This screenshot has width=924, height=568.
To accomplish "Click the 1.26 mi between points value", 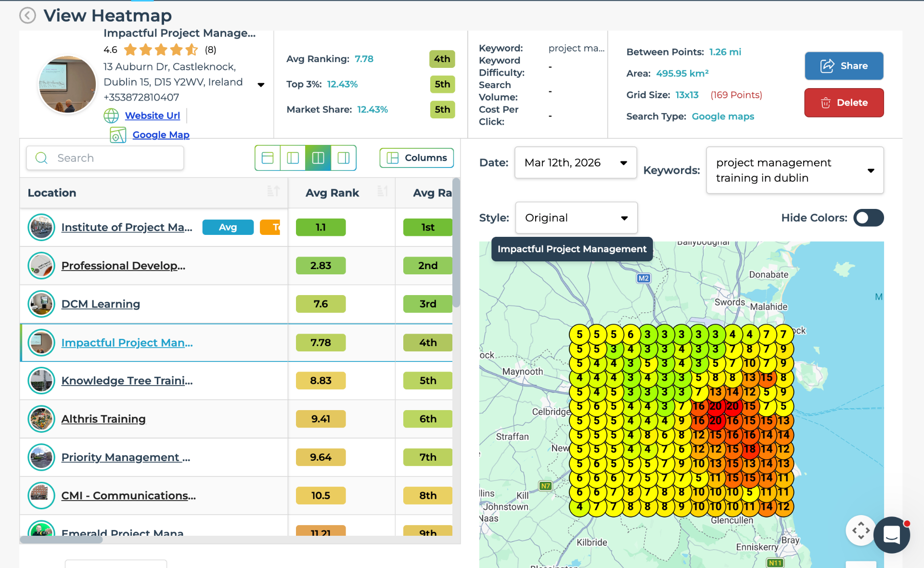I will tap(725, 52).
